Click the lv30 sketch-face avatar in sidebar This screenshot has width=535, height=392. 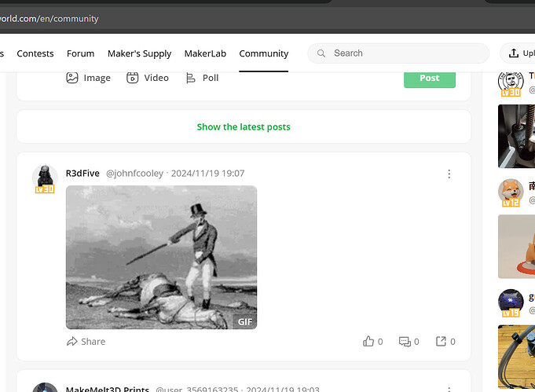click(x=511, y=83)
